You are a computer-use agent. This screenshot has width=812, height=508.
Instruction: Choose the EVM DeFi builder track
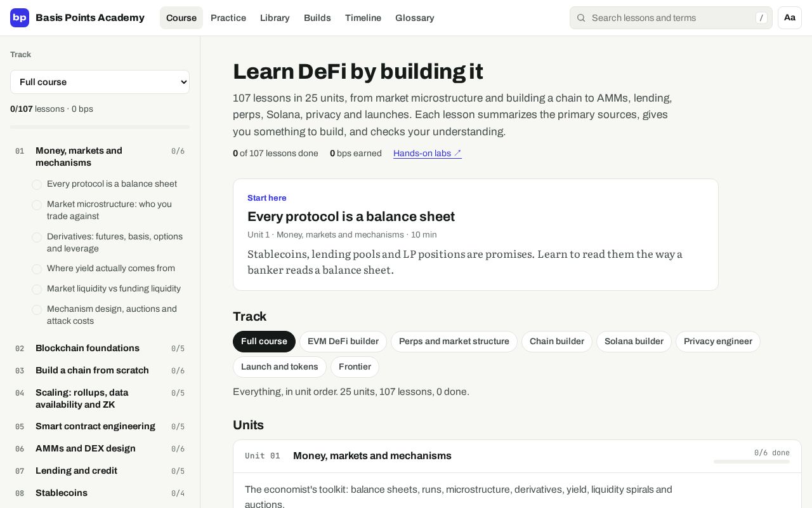pyautogui.click(x=343, y=342)
